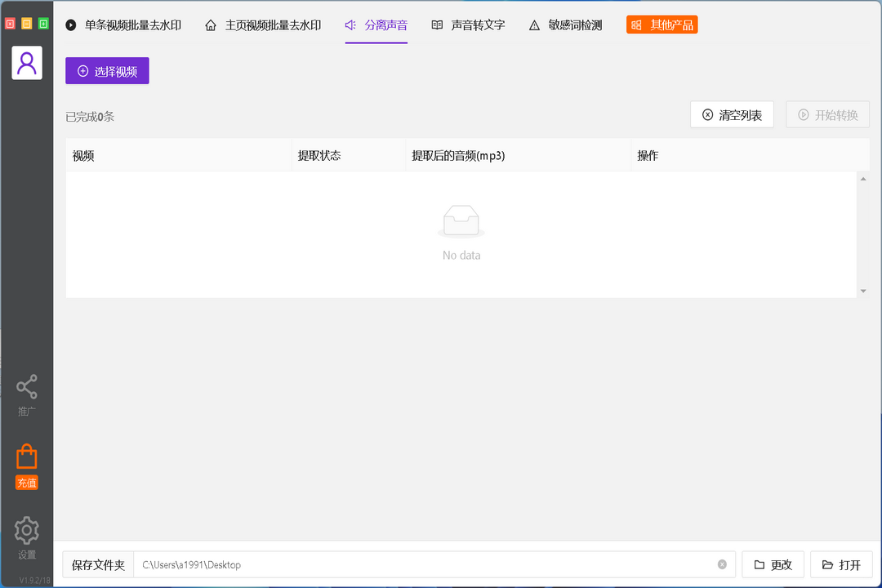Viewport: 882px width, 588px height.
Task: Click the 推广 share icon in sidebar
Action: point(27,385)
